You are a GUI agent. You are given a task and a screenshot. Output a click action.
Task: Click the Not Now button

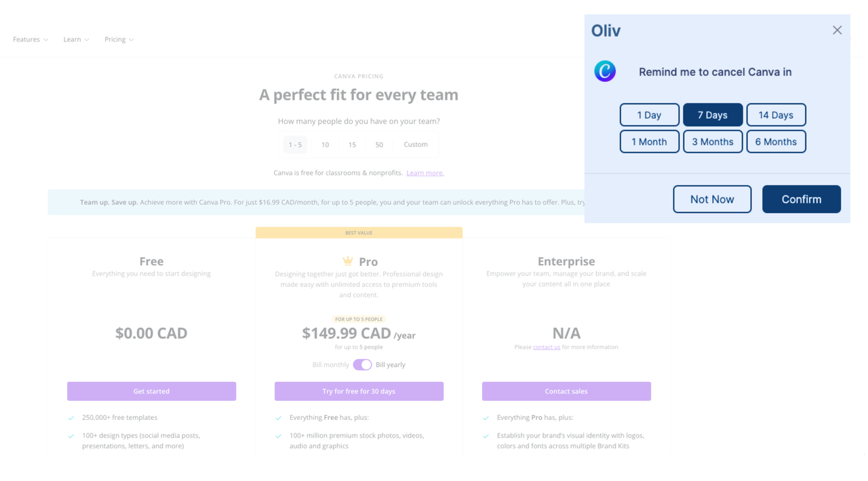coord(712,199)
